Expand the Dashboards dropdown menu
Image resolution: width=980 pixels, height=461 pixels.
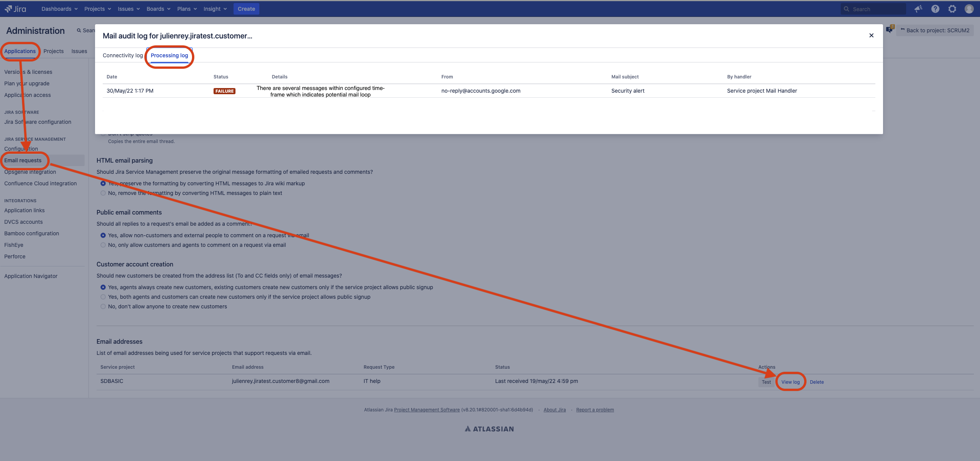click(59, 9)
